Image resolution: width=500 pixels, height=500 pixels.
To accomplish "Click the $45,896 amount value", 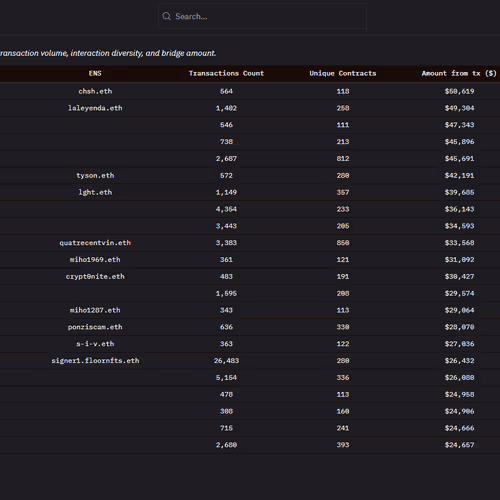I will coord(459,142).
